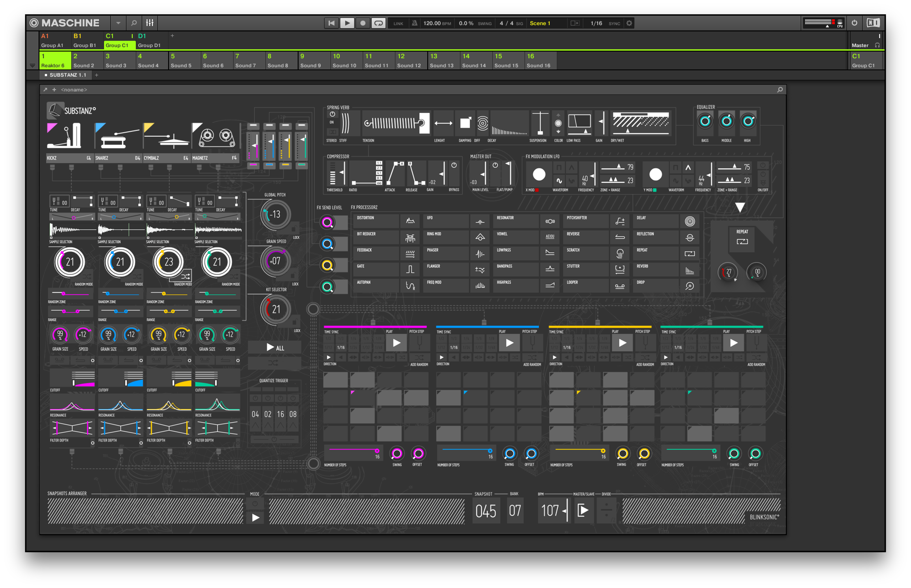Add a new group with plus

(172, 35)
